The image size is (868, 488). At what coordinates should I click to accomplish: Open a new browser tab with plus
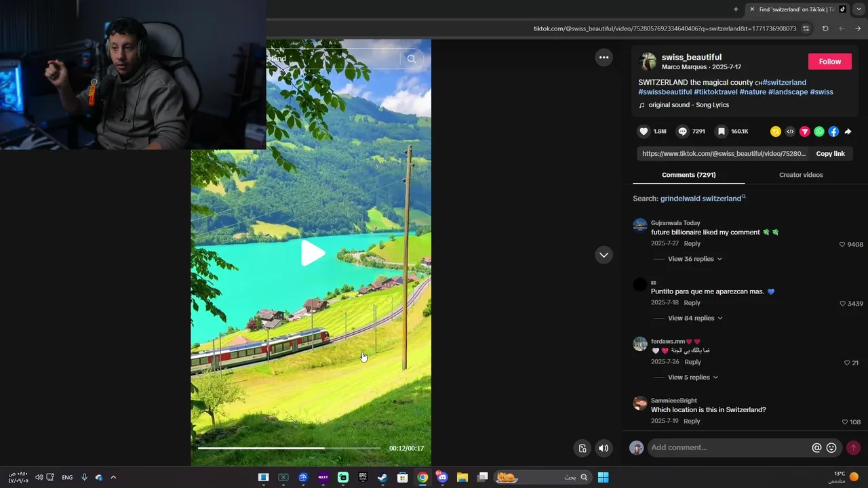pos(736,9)
